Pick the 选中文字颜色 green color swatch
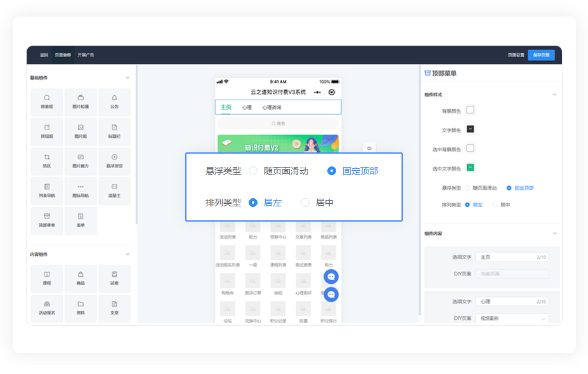 pos(470,168)
